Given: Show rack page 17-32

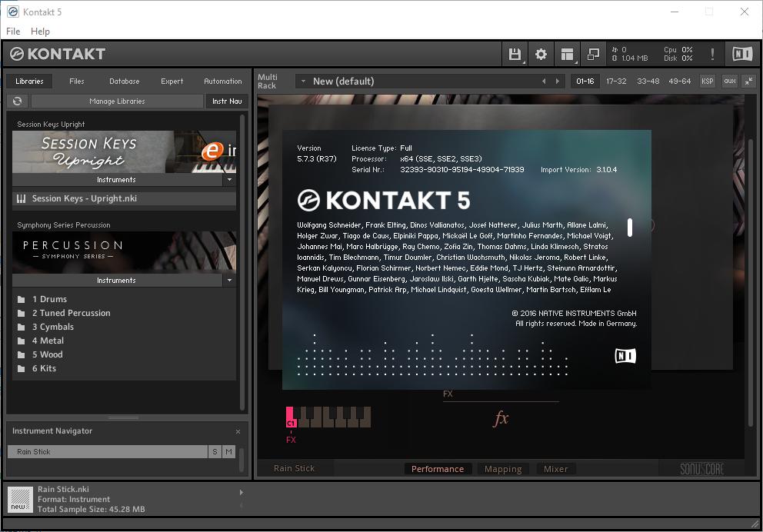Looking at the screenshot, I should pyautogui.click(x=616, y=81).
